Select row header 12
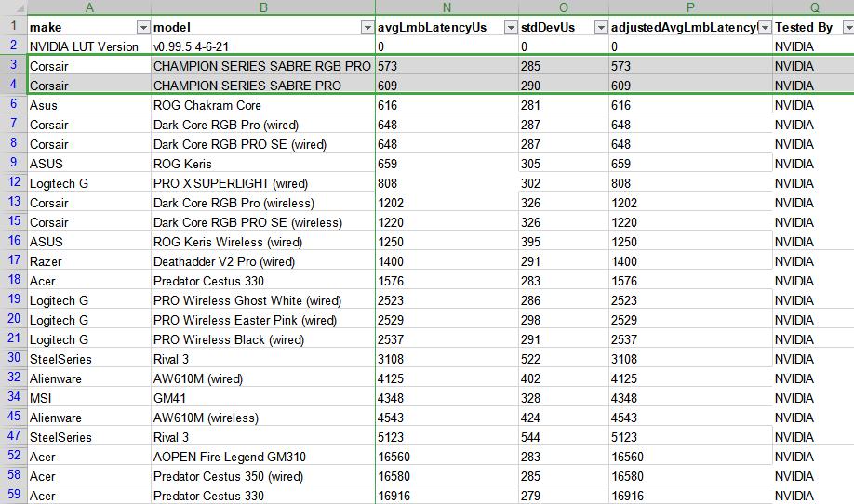Image resolution: width=854 pixels, height=504 pixels. point(14,182)
